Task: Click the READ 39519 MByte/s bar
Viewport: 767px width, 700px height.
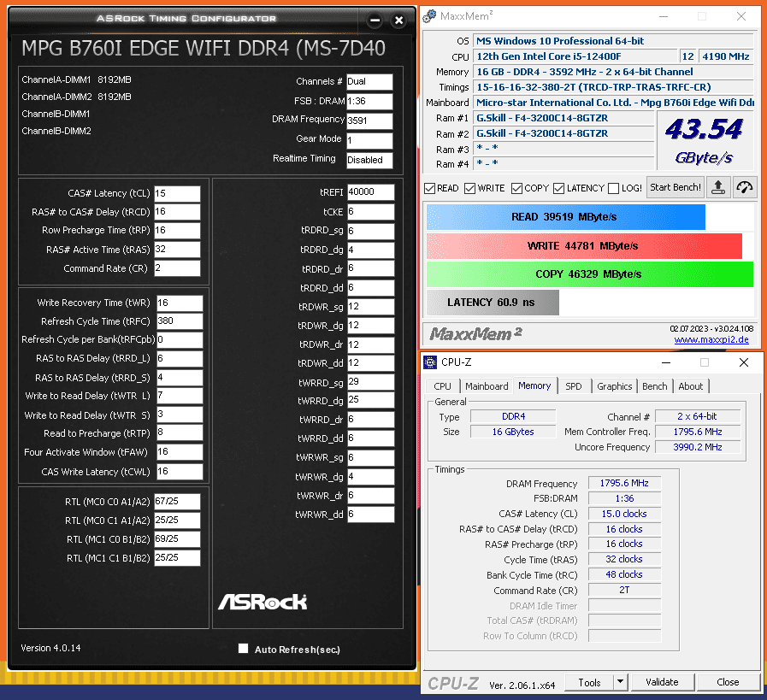Action: click(565, 217)
